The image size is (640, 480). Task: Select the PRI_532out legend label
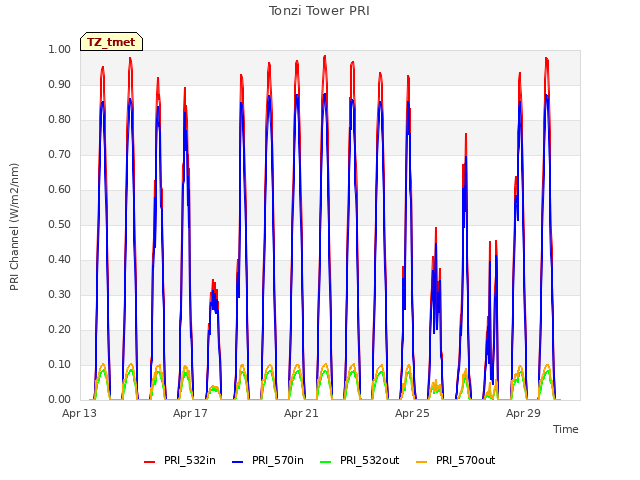pyautogui.click(x=370, y=460)
